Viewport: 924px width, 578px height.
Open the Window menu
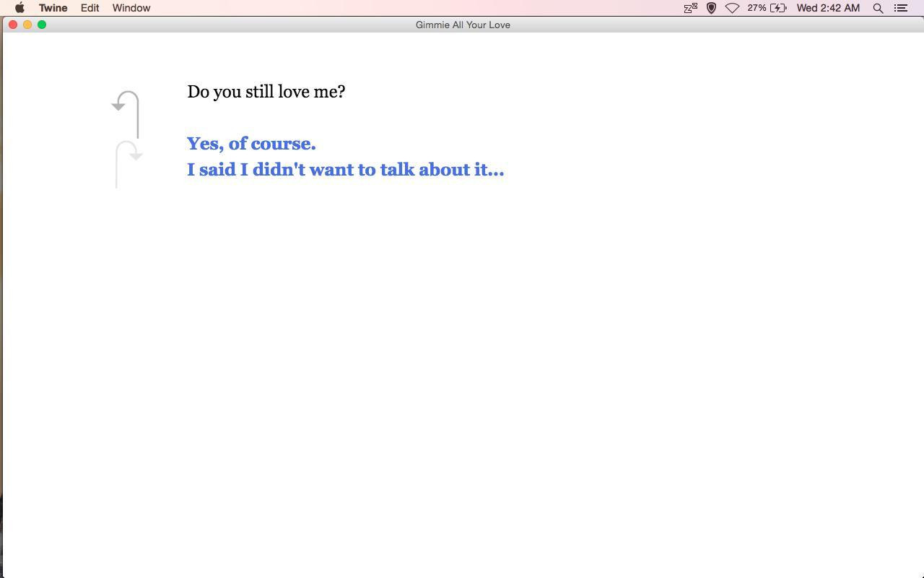point(131,8)
